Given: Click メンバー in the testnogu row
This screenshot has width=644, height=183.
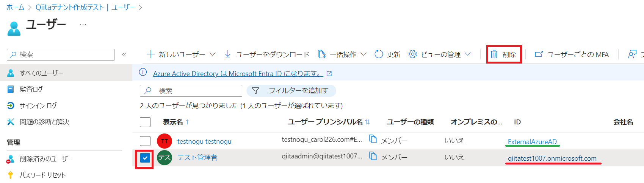Looking at the screenshot, I should [x=394, y=141].
